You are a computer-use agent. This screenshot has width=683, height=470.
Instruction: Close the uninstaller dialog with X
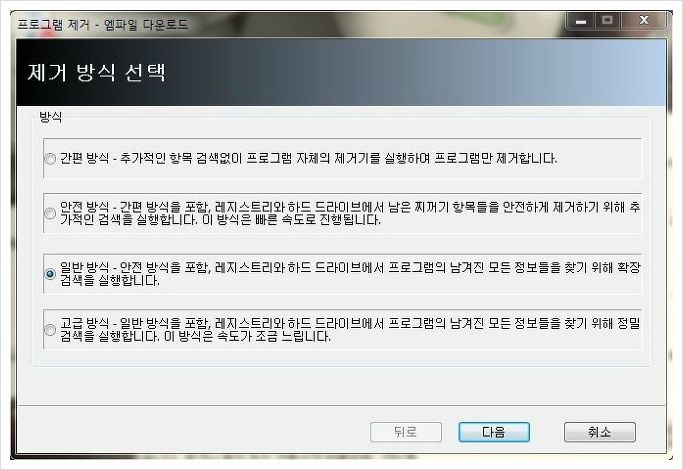point(644,20)
